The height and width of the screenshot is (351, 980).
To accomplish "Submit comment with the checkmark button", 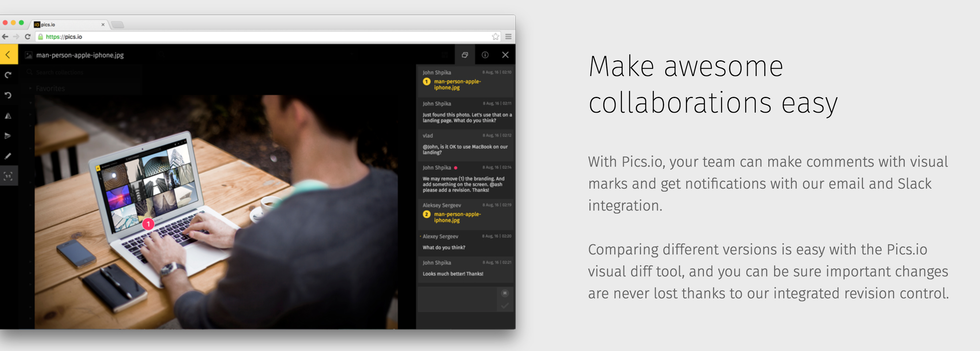I will (505, 306).
